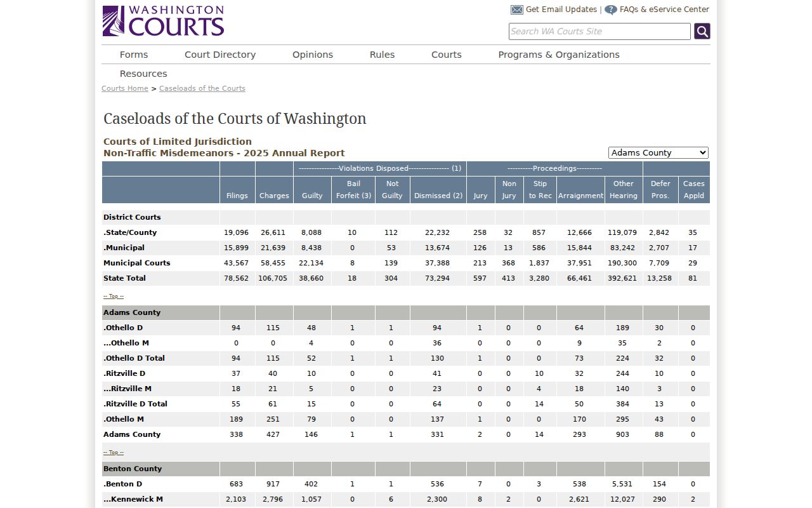Click the Cases Appld column header
This screenshot has height=508, width=812.
(694, 190)
